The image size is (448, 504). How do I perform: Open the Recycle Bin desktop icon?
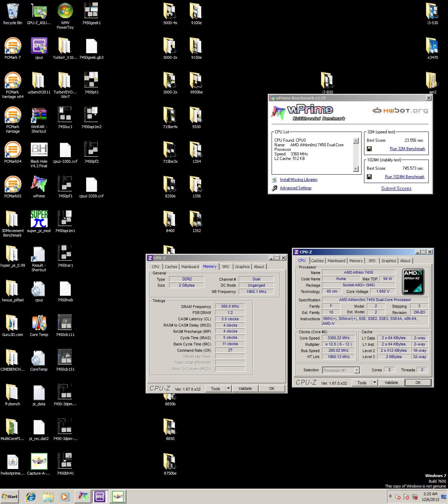pyautogui.click(x=13, y=14)
